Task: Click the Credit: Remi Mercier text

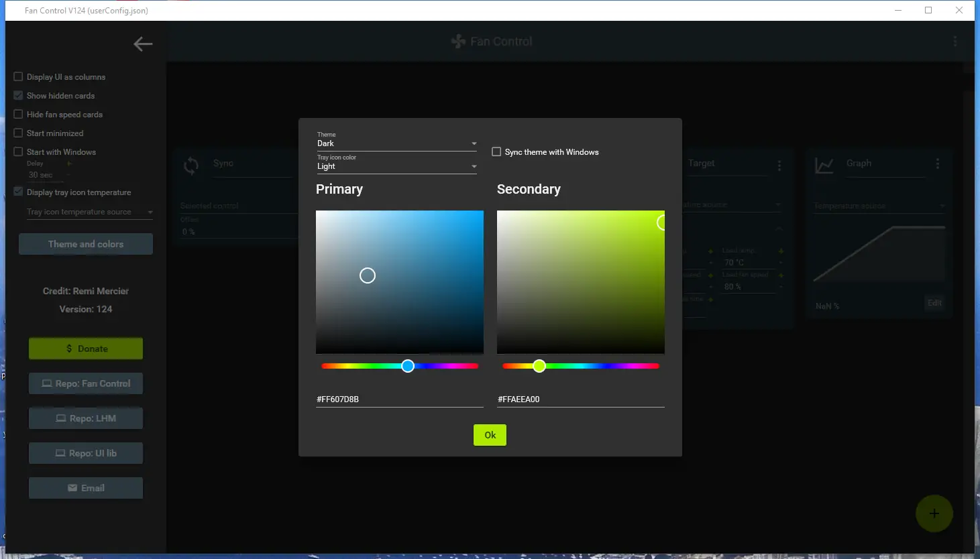Action: pyautogui.click(x=86, y=291)
